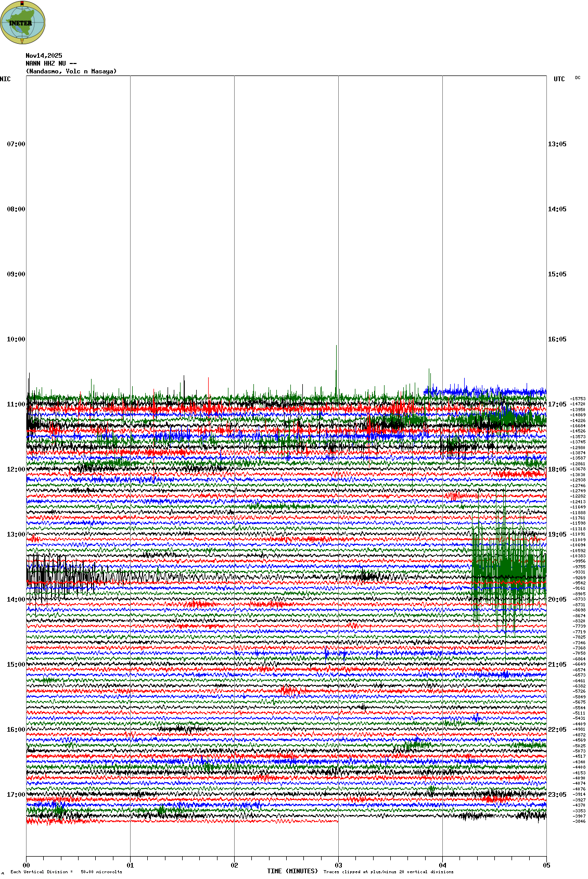This screenshot has width=588, height=879.
Task: Click the 23:05 UTC time label
Action: 557,795
